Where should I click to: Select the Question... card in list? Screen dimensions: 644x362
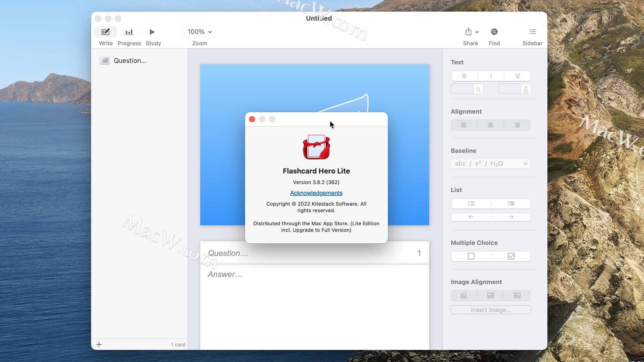(139, 61)
